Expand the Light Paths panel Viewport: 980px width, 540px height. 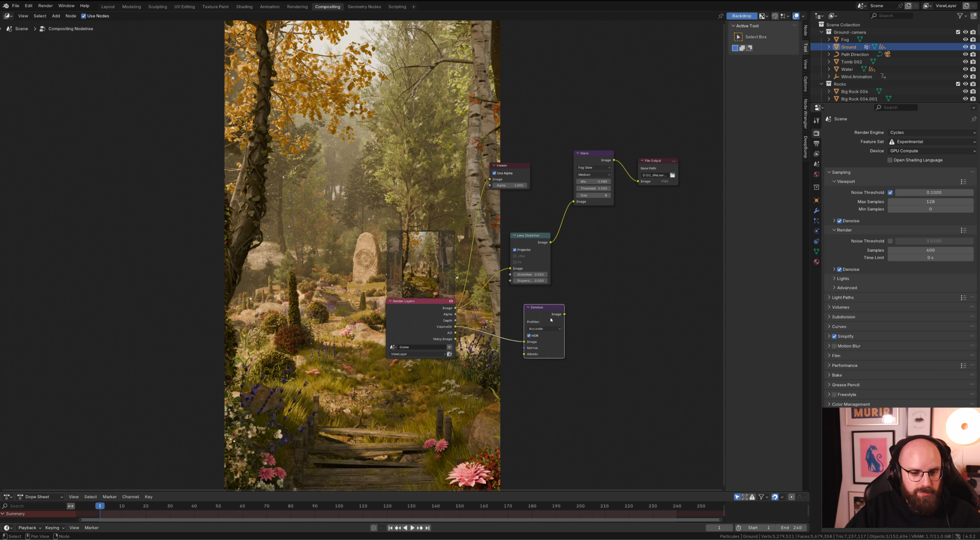(x=842, y=298)
